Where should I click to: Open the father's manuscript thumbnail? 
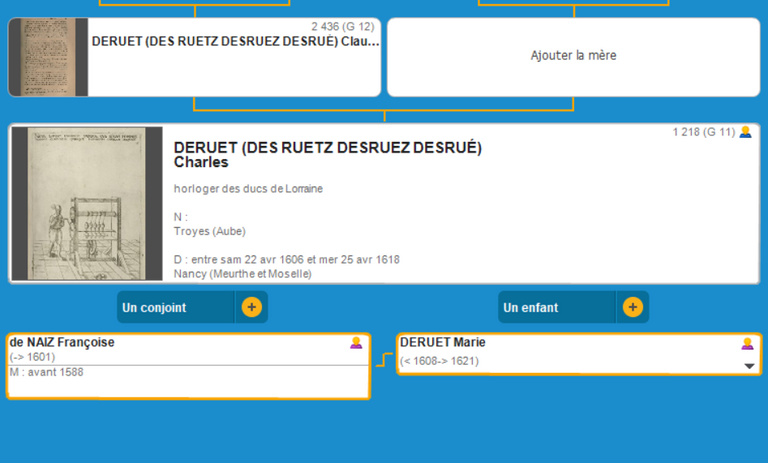(x=48, y=57)
